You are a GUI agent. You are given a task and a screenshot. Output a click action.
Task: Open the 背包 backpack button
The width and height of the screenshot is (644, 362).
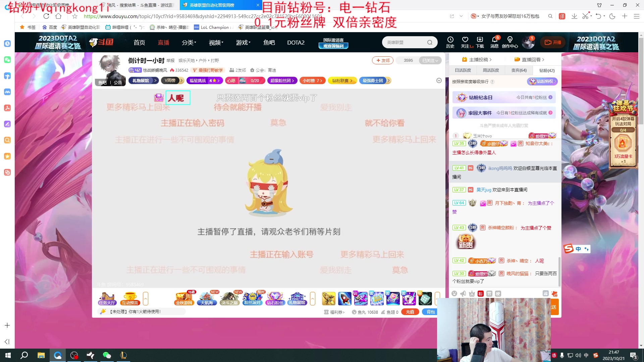(430, 312)
